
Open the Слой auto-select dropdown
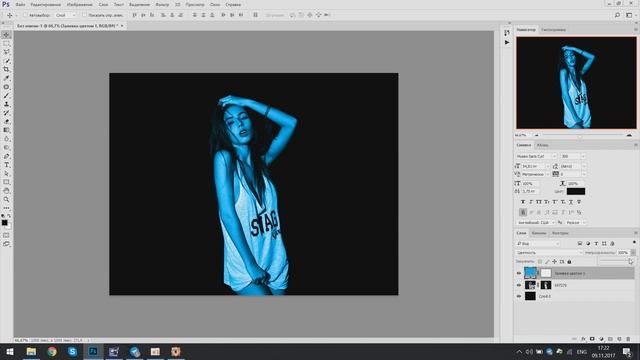[66, 15]
